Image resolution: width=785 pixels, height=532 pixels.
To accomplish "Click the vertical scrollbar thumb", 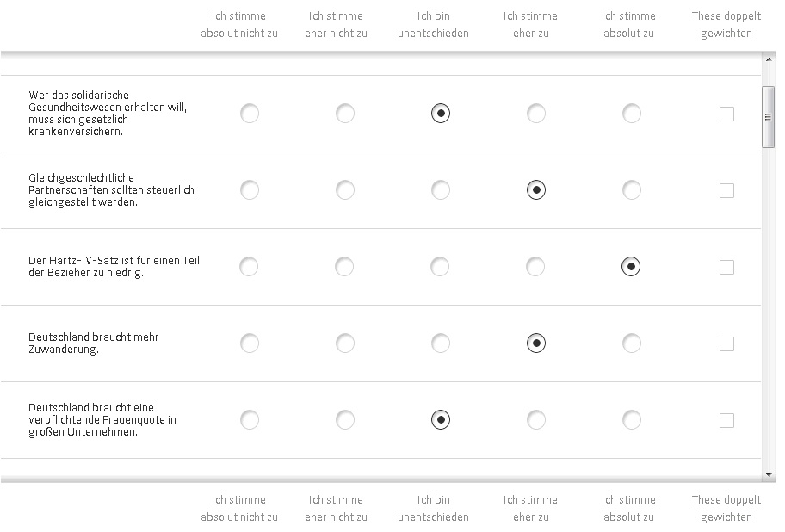I will (x=769, y=117).
